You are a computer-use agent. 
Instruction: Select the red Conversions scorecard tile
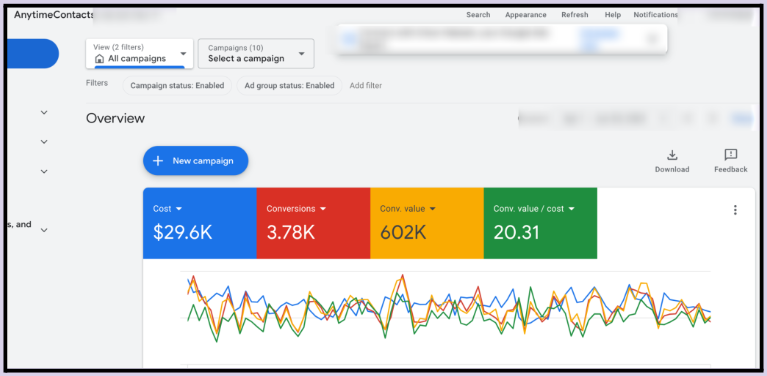tap(313, 223)
